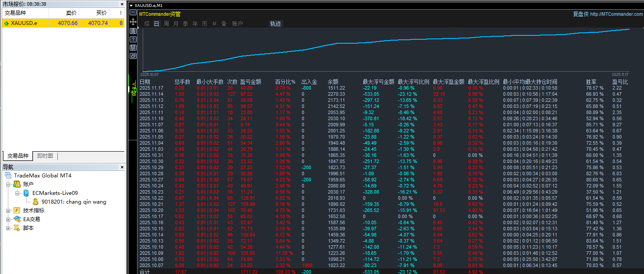Click the 禁 disable icon in panel sidebar
The width and height of the screenshot is (644, 274).
point(133,48)
